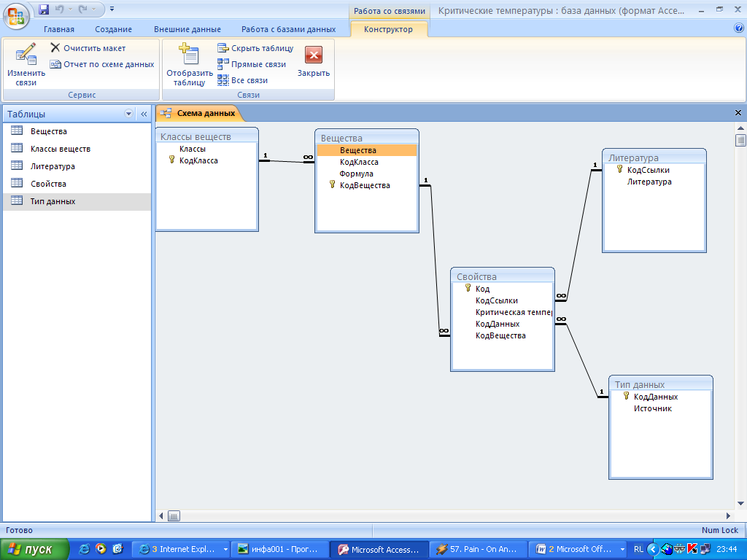Select КодКласса key field in Классы веществ

pos(198,160)
